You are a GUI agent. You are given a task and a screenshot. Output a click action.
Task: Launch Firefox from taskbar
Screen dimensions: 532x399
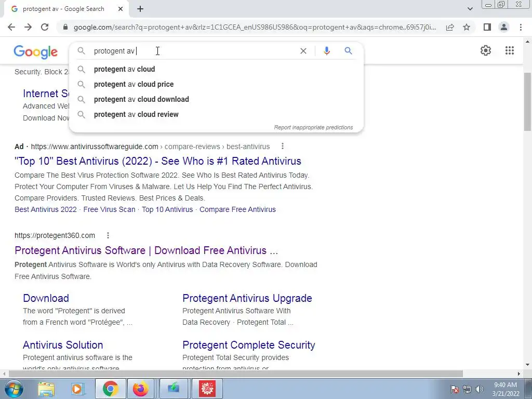pos(140,389)
